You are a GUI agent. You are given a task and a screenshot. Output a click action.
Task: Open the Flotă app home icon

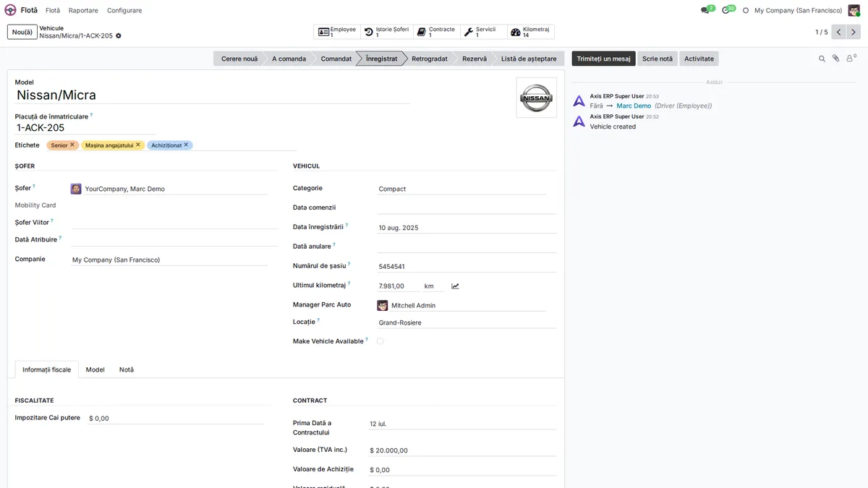10,10
